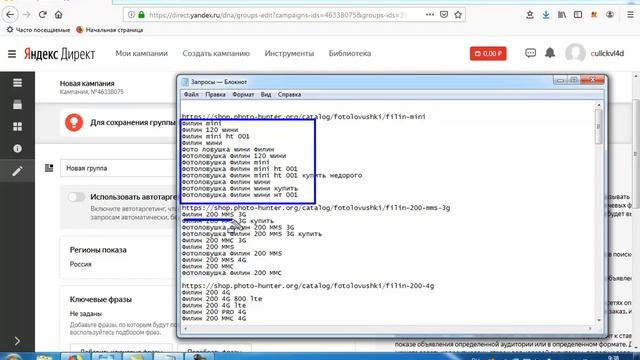Open 'Начальная страница' bookmark

[109, 30]
